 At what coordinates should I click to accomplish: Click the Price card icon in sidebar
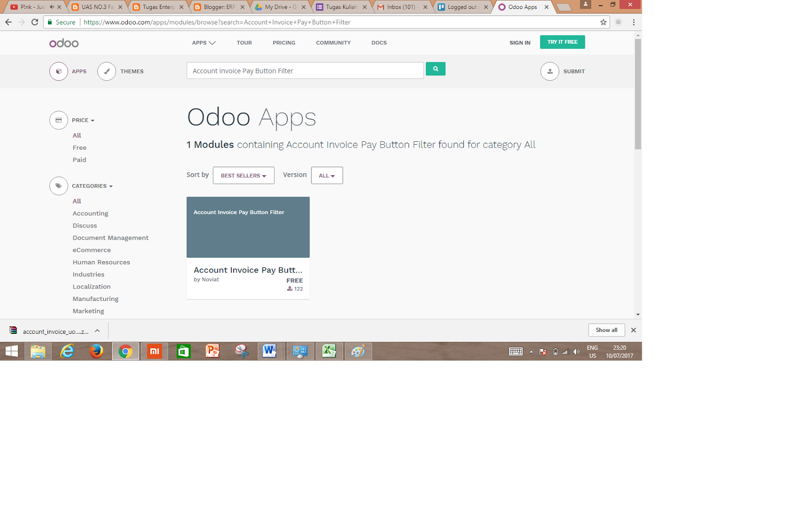click(x=58, y=120)
